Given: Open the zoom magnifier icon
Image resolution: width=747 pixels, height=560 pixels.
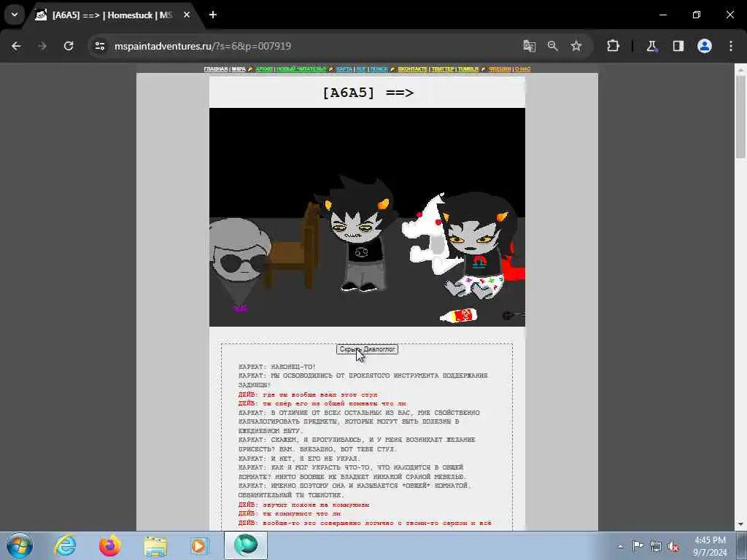Looking at the screenshot, I should tap(553, 46).
